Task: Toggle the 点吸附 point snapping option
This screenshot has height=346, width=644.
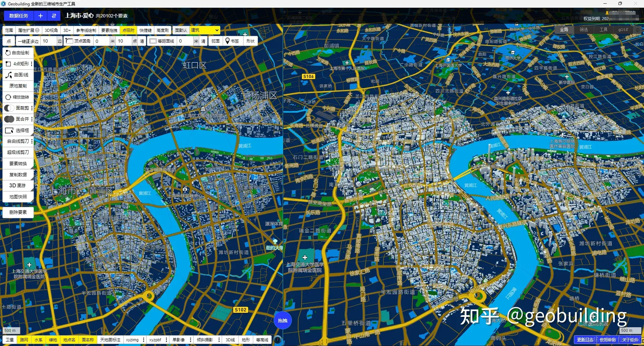Action: [x=128, y=30]
